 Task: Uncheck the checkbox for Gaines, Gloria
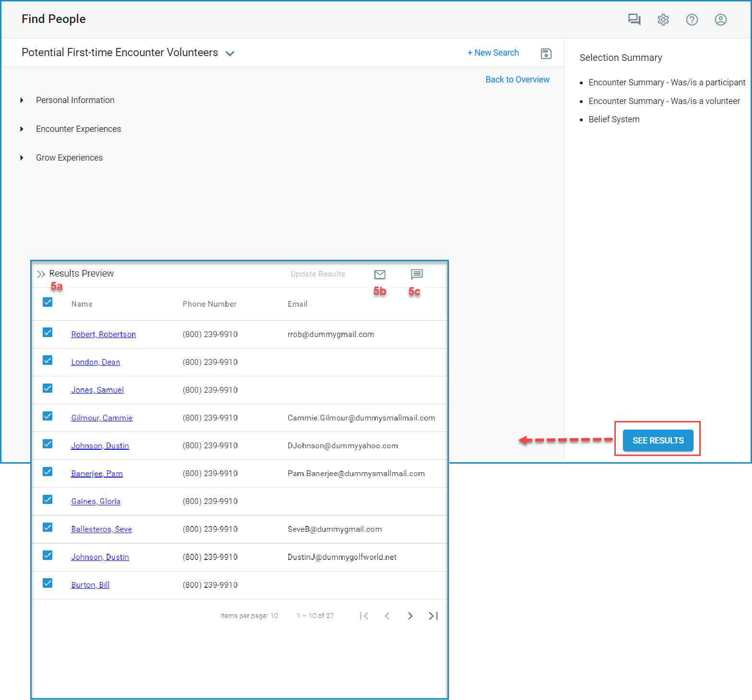tap(47, 499)
